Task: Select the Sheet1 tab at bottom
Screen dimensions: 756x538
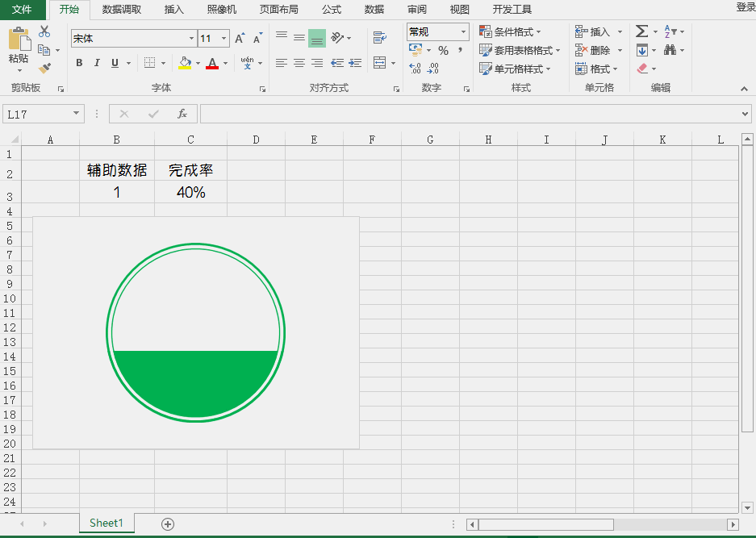Action: coord(106,523)
